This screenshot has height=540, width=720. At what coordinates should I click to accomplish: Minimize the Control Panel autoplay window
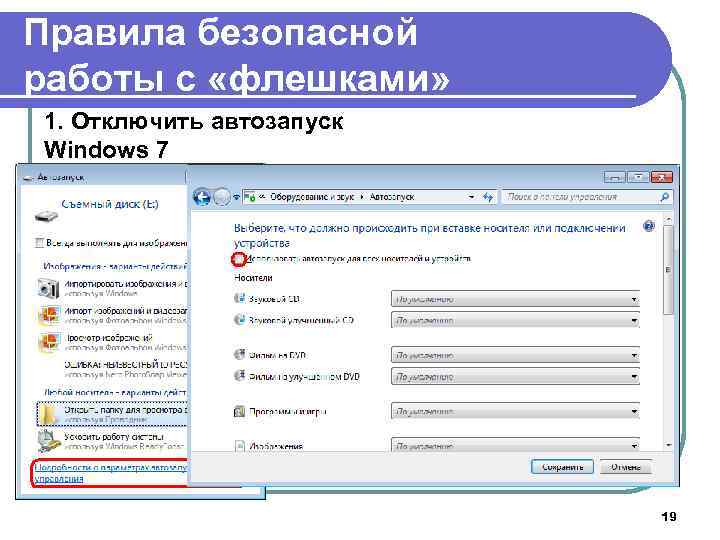pyautogui.click(x=614, y=177)
